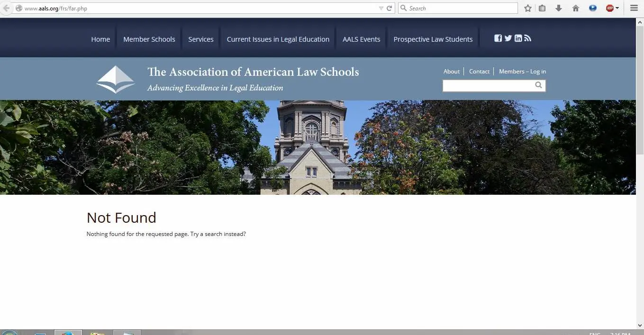Go to AALS Events menu item
The height and width of the screenshot is (335, 644).
[361, 39]
